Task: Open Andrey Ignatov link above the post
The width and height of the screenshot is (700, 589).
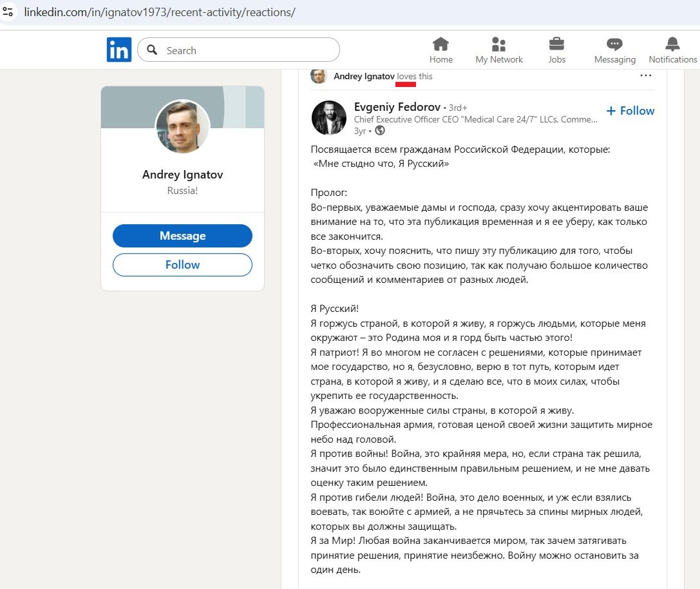Action: point(364,76)
